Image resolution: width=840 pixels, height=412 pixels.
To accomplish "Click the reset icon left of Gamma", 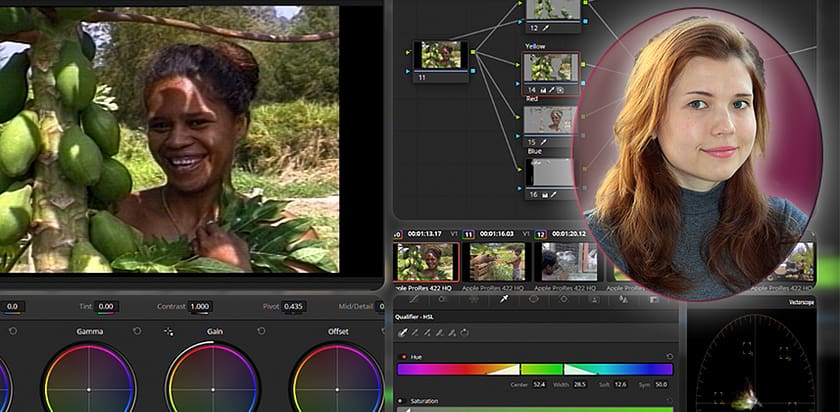I will click(13, 331).
